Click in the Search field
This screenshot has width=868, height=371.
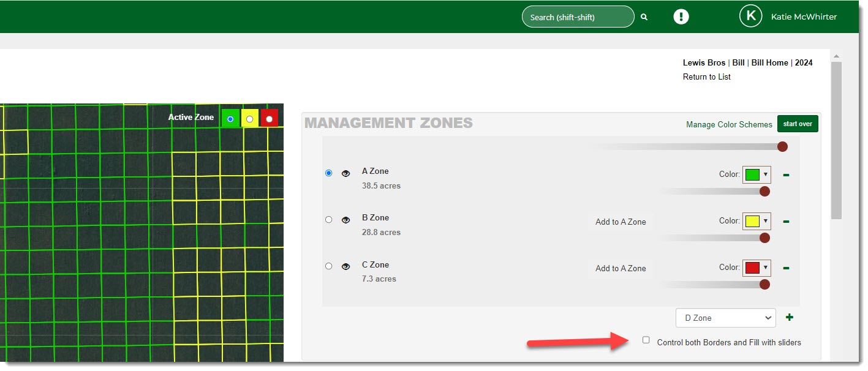pos(577,17)
